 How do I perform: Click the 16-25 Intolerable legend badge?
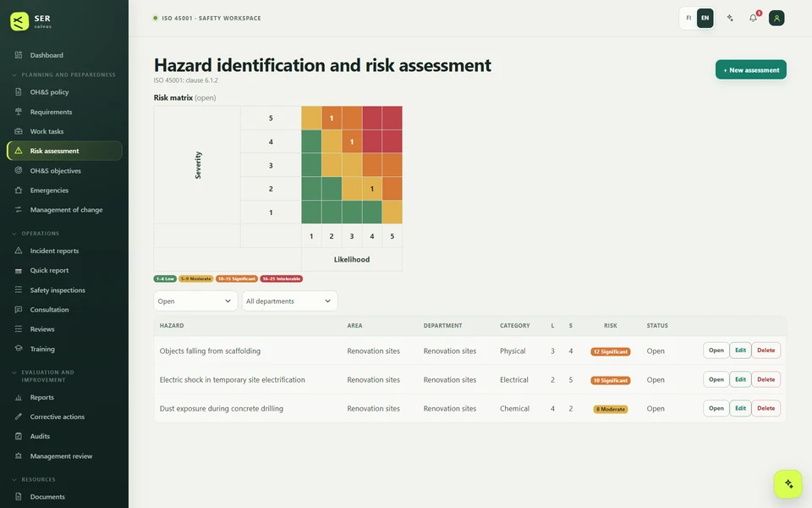[x=281, y=279]
